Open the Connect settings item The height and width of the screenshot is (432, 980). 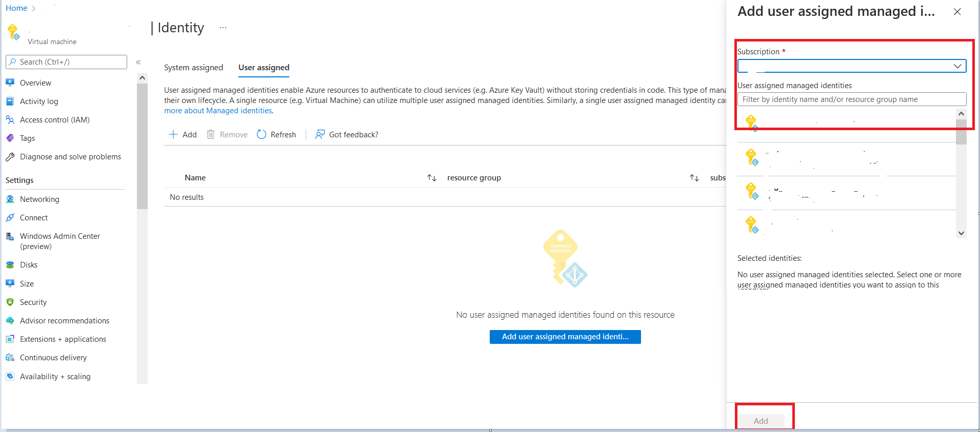pyautogui.click(x=34, y=218)
